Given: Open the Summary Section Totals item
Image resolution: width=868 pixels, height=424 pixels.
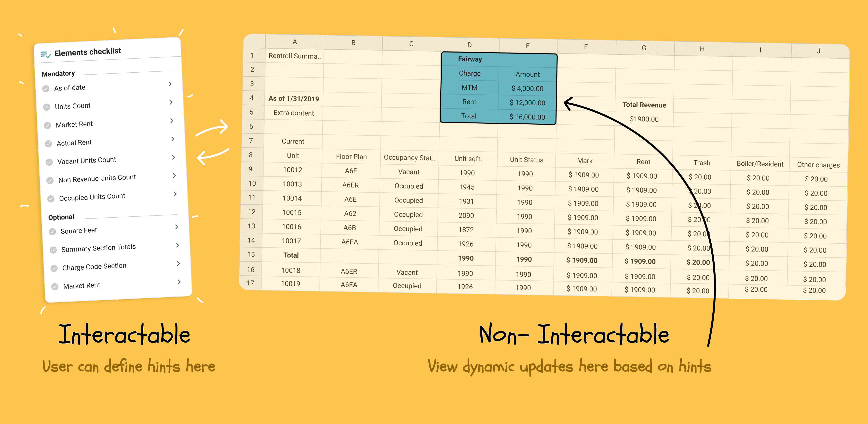Looking at the screenshot, I should pyautogui.click(x=98, y=248).
